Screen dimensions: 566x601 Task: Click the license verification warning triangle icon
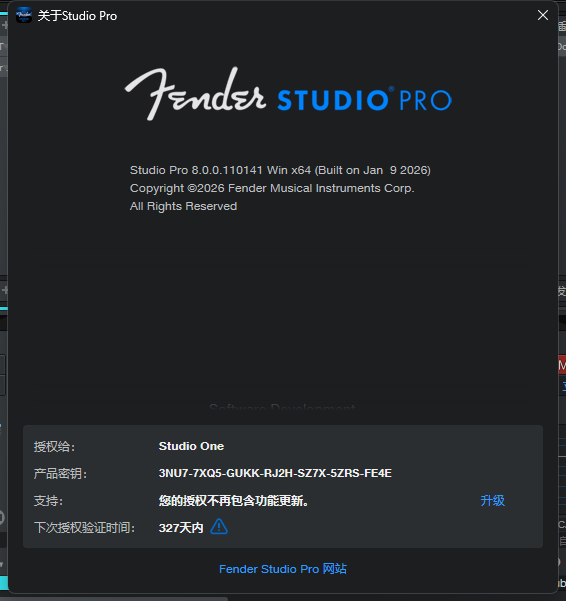[219, 527]
